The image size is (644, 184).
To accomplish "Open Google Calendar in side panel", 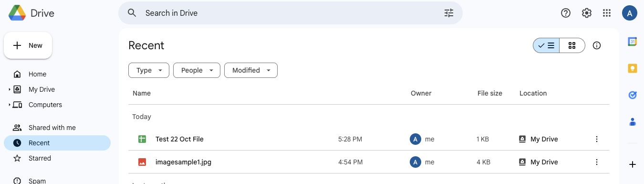I will 633,42.
